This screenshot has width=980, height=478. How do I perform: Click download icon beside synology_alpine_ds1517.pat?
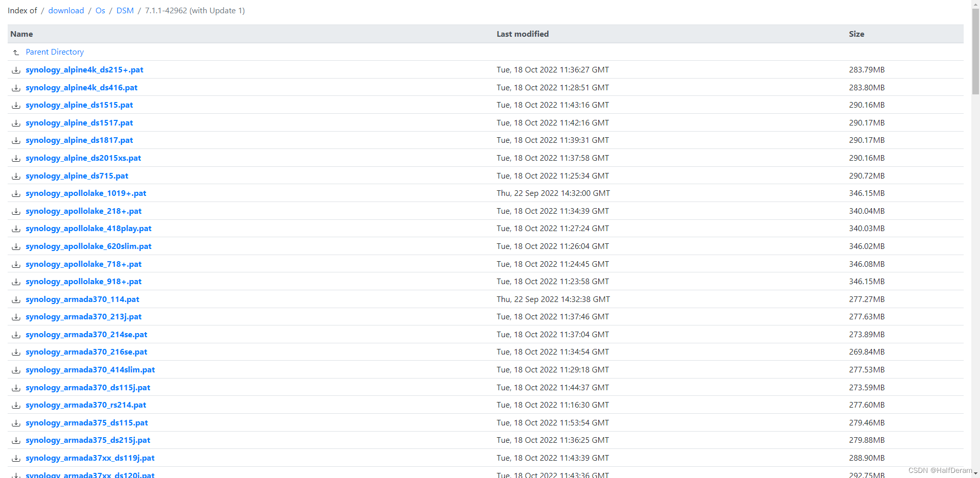click(x=16, y=123)
